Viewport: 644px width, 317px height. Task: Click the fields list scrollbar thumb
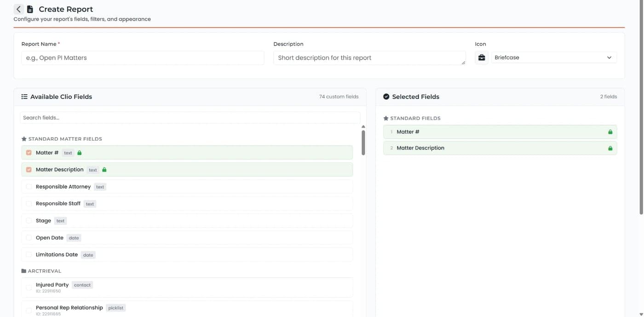[x=363, y=143]
